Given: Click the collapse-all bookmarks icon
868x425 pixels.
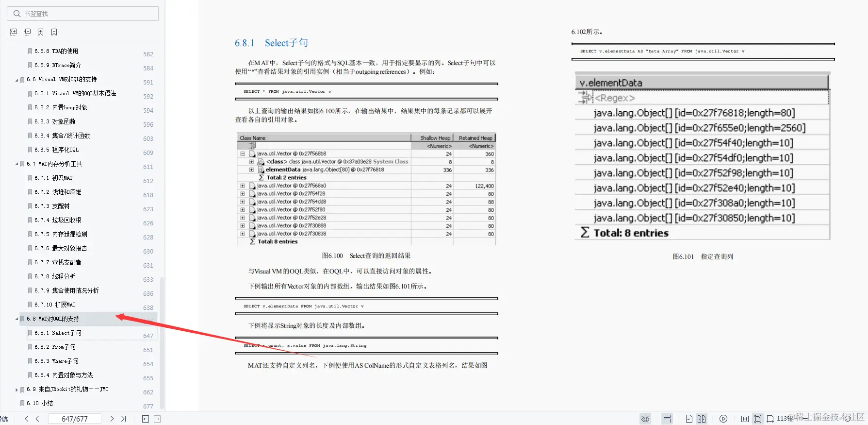Looking at the screenshot, I should pos(27,32).
